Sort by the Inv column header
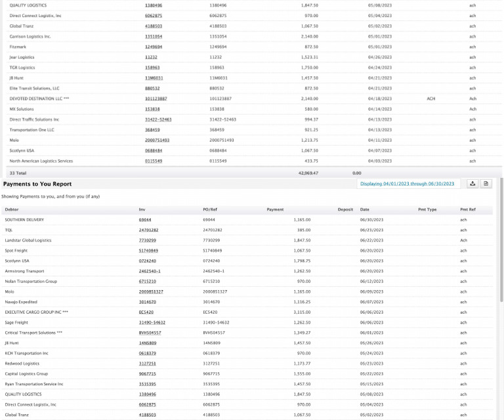This screenshot has height=420, width=504. tap(142, 209)
